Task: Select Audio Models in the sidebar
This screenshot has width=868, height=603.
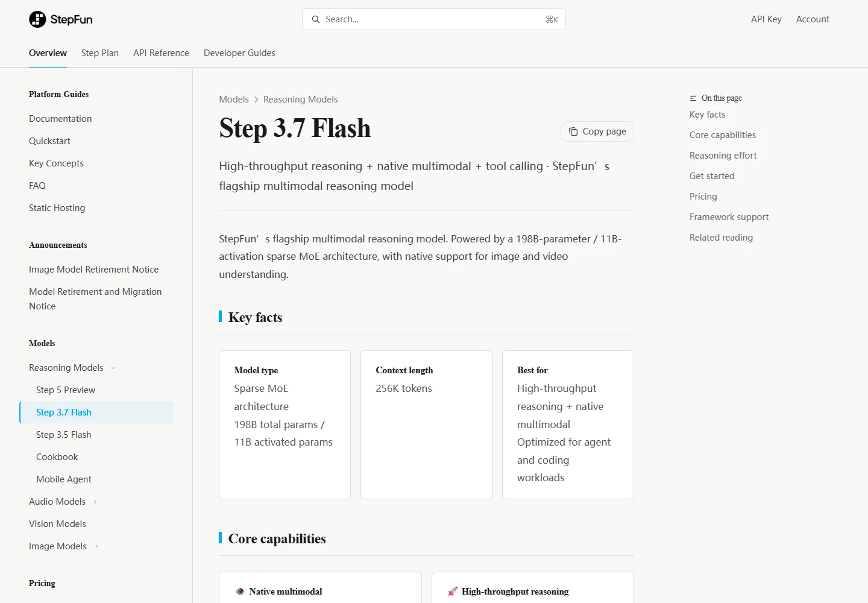Action: pos(57,502)
